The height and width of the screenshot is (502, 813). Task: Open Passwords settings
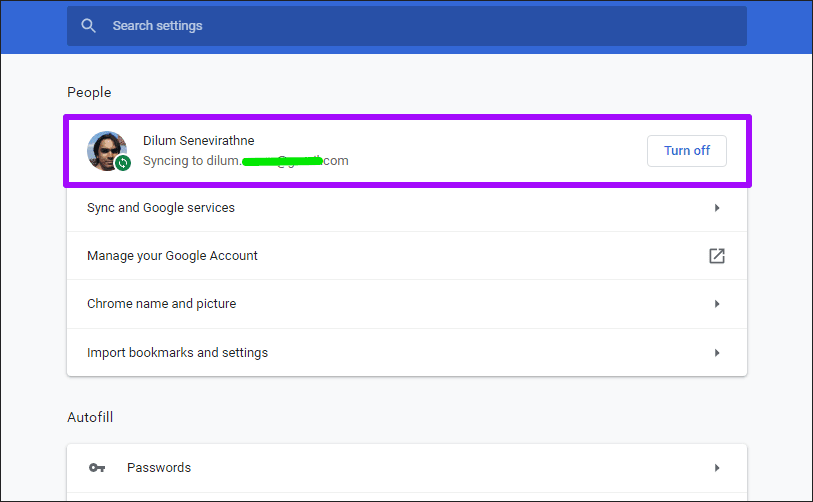pos(406,468)
